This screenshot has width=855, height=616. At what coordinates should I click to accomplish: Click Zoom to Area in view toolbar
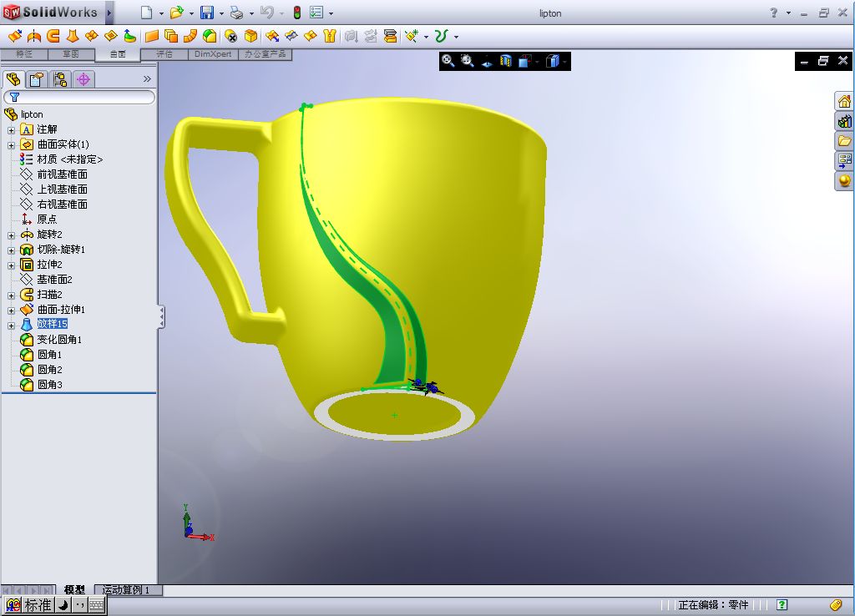(468, 61)
